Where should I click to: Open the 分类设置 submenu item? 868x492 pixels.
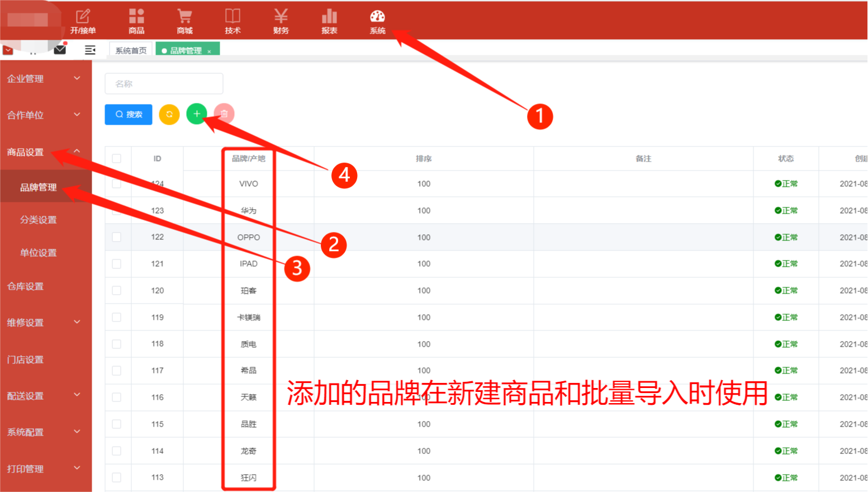[x=46, y=220]
